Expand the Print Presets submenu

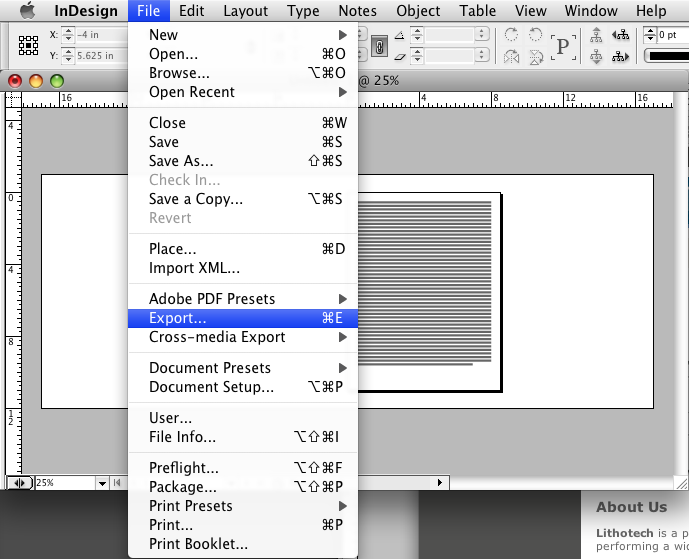point(243,506)
